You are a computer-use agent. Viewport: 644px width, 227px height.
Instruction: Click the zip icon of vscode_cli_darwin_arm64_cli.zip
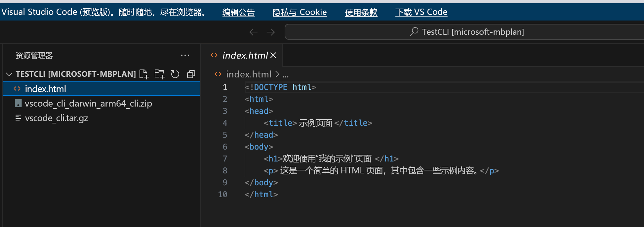[18, 103]
